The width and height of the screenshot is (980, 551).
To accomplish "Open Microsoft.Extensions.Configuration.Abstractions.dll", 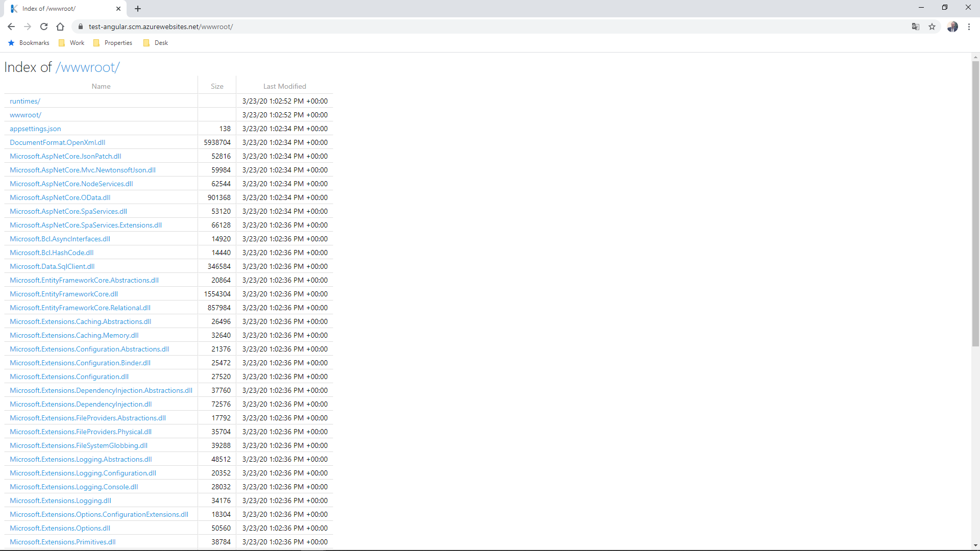I will point(89,349).
